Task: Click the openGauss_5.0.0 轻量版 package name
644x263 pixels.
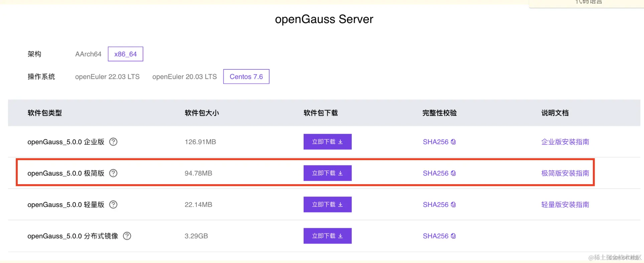Action: click(66, 205)
